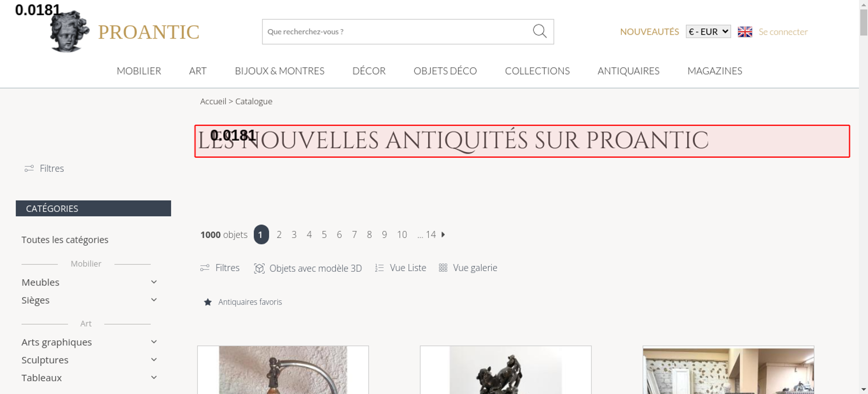Open the NOUVEAUTÉS link
Image resolution: width=868 pixels, height=394 pixels.
[x=649, y=32]
